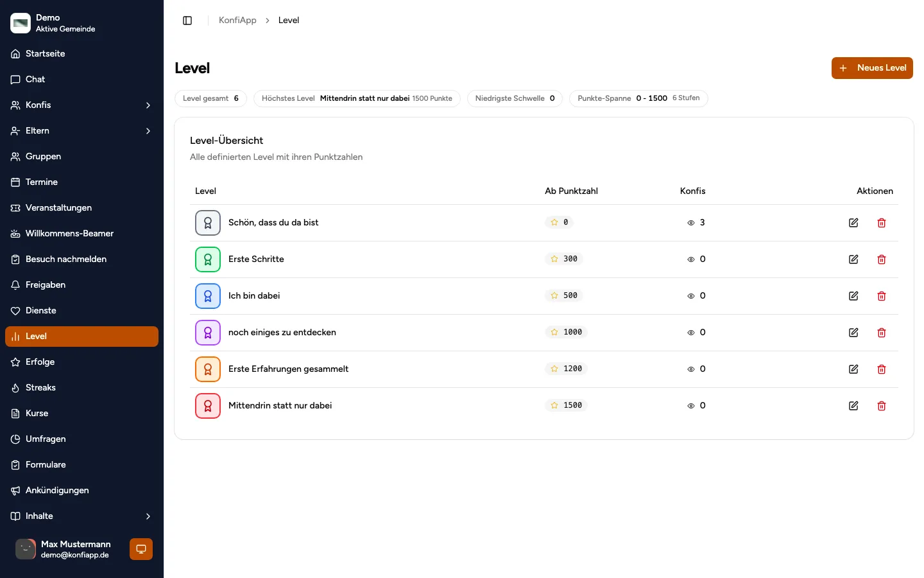The width and height of the screenshot is (924, 578).
Task: Delete the 'noch einiges zu entdecken' level
Action: point(882,333)
